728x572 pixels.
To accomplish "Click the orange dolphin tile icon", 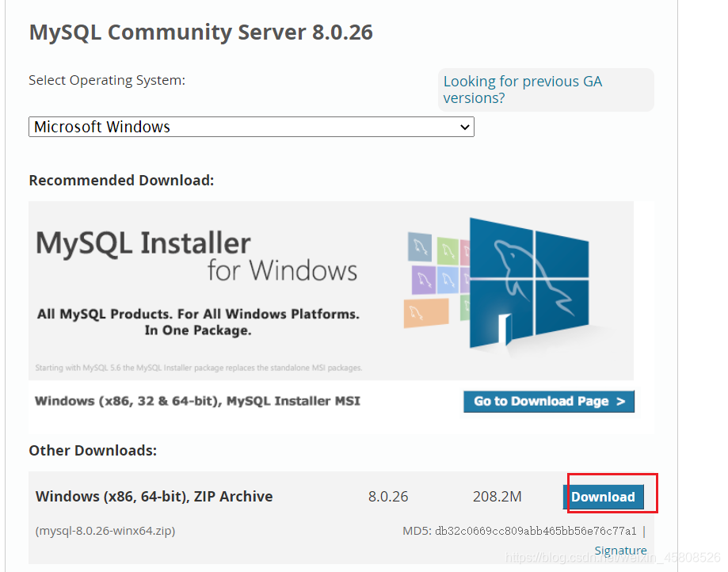I will tap(426, 313).
